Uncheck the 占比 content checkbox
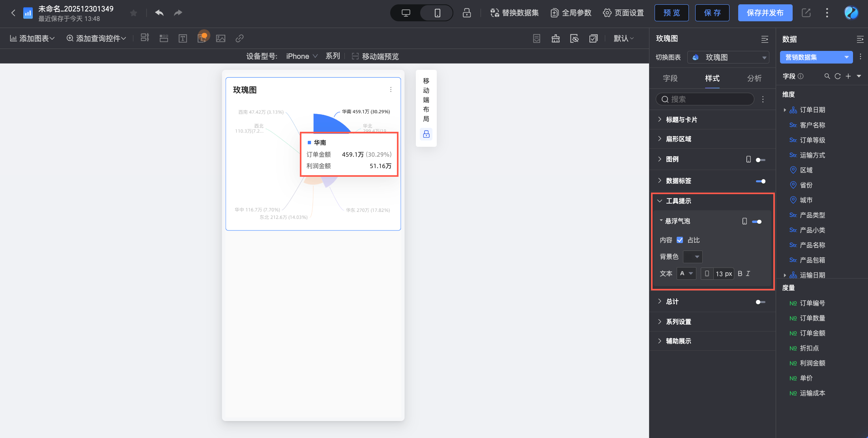 680,240
